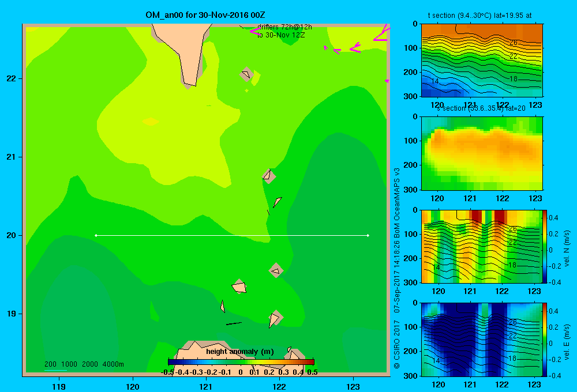Image resolution: width=577 pixels, height=392 pixels.
Task: Select the 'height anomaly (m)' label
Action: tap(240, 352)
